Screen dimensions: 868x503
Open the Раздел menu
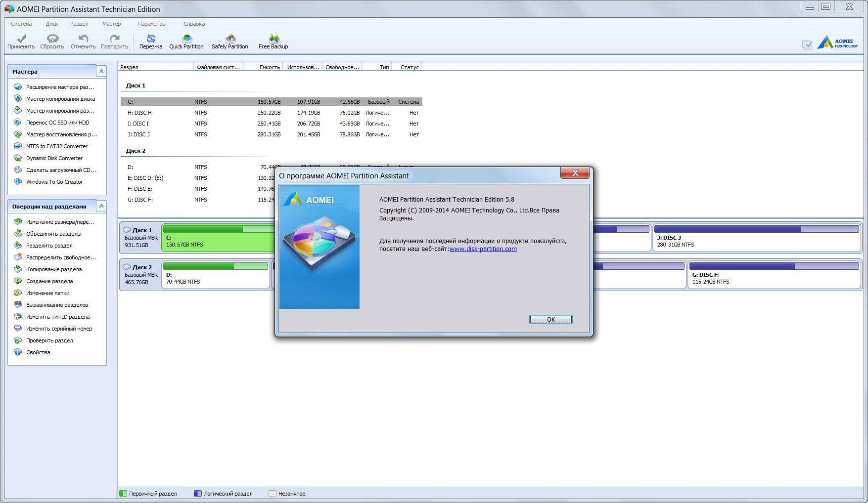coord(79,24)
